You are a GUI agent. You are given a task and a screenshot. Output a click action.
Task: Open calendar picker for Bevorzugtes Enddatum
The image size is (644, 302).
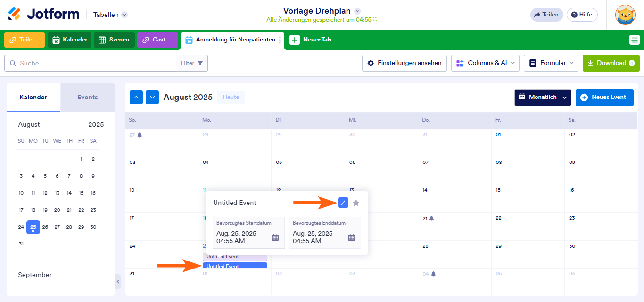pos(352,237)
